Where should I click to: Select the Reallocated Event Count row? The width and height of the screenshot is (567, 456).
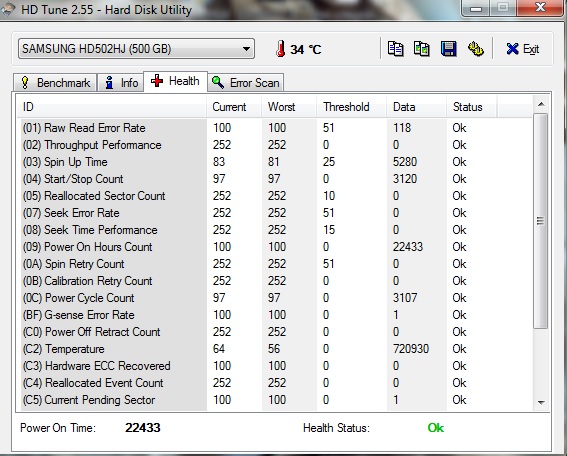click(275, 383)
